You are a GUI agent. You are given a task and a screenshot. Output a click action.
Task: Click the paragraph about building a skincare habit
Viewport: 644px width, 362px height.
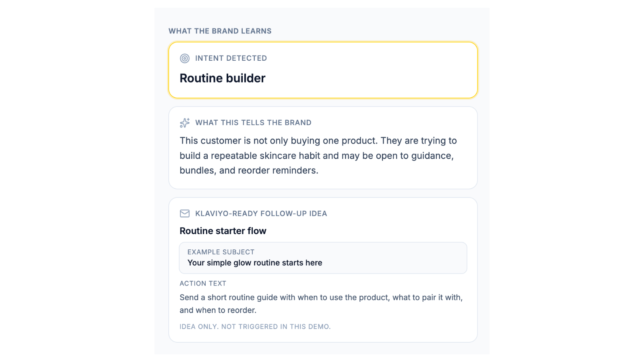318,156
